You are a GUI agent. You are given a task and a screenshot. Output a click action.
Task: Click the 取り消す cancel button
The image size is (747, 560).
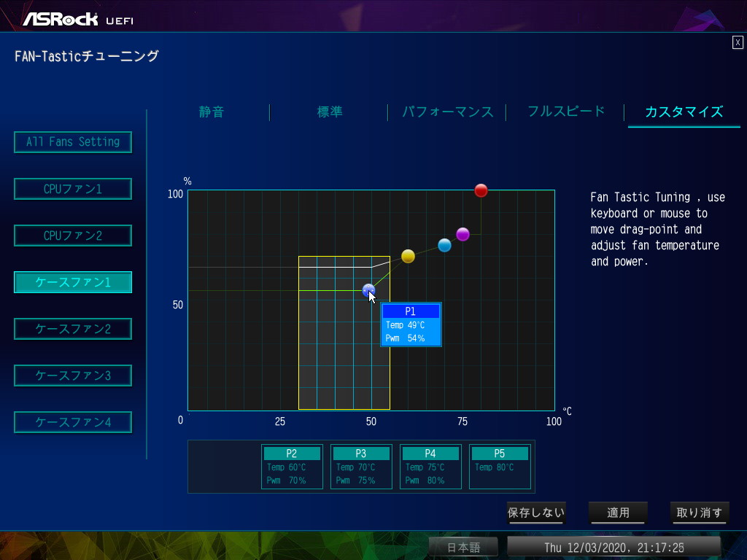coord(699,513)
